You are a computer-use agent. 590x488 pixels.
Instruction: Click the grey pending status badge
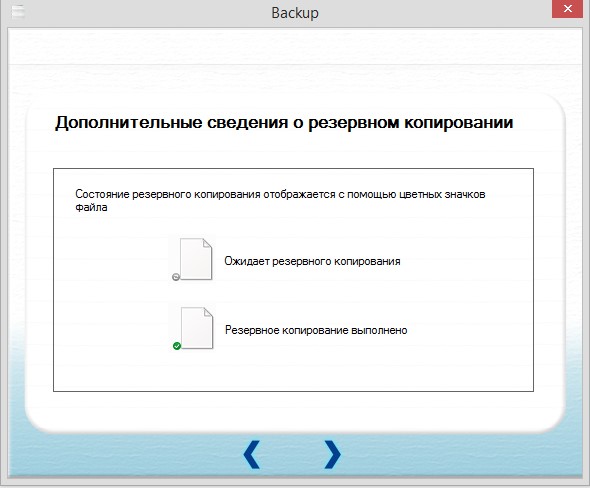176,277
